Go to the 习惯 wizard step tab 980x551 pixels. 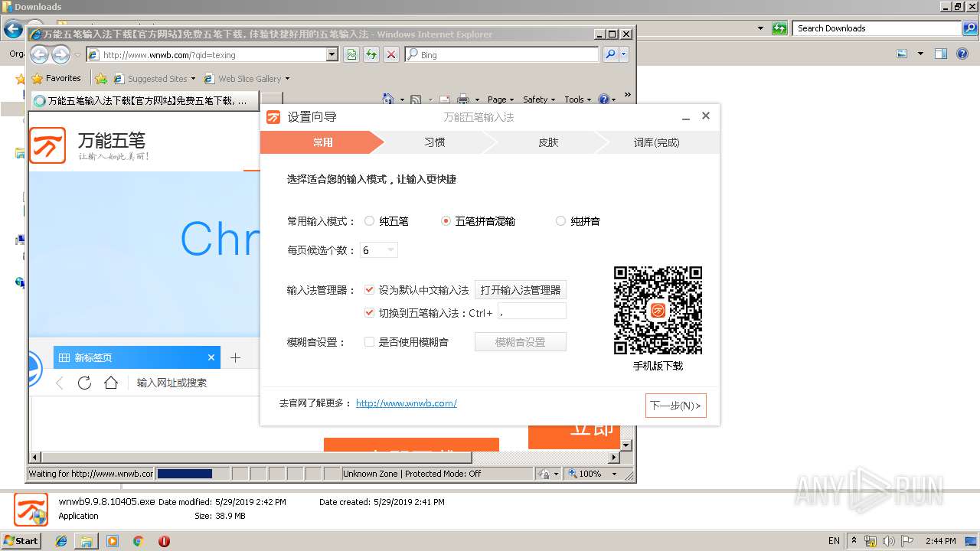(434, 142)
